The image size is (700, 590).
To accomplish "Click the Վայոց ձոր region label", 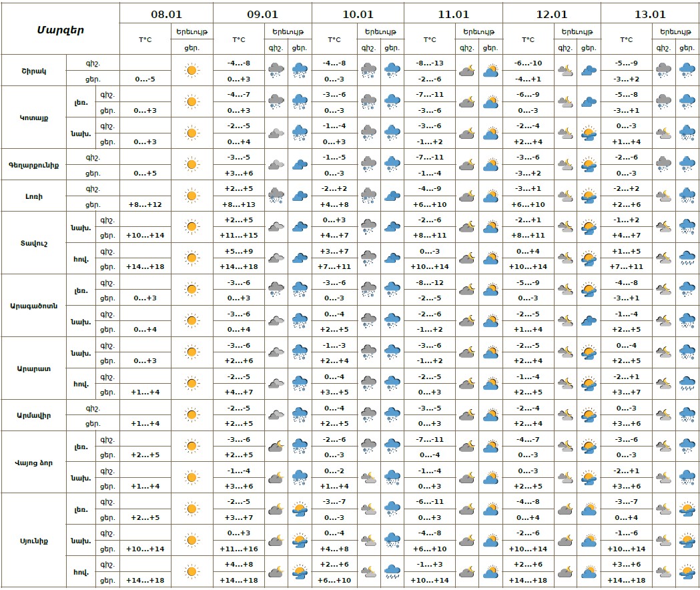I will pyautogui.click(x=34, y=462).
